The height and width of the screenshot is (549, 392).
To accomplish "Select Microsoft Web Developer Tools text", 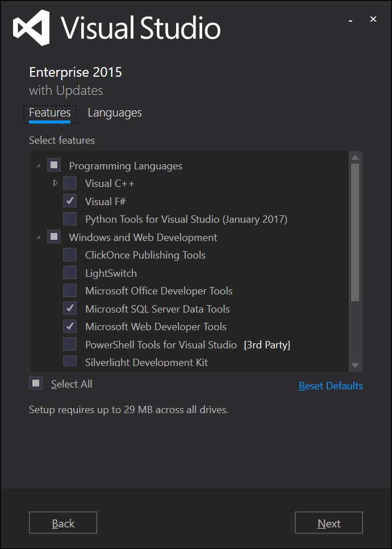I will coord(156,327).
